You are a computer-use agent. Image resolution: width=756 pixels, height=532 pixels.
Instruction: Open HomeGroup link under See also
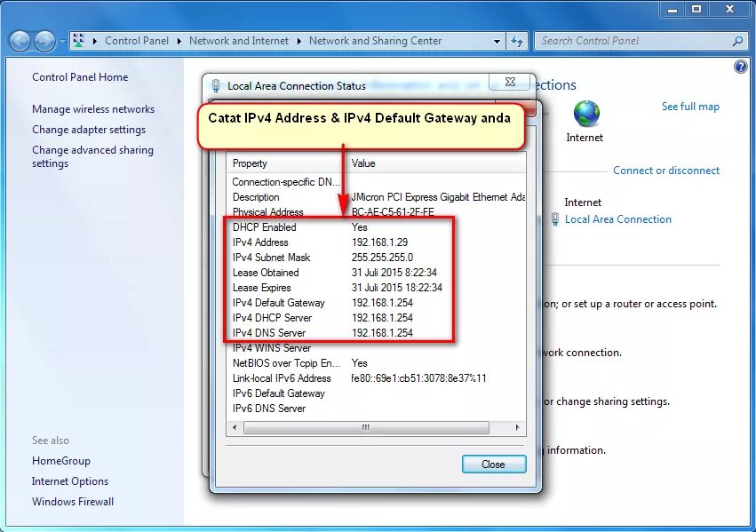pyautogui.click(x=61, y=461)
